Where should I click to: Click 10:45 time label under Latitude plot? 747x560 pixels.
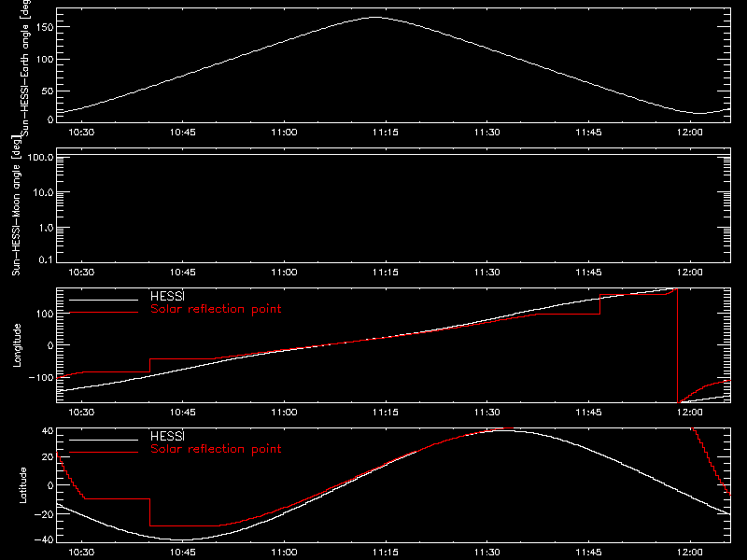tap(183, 552)
